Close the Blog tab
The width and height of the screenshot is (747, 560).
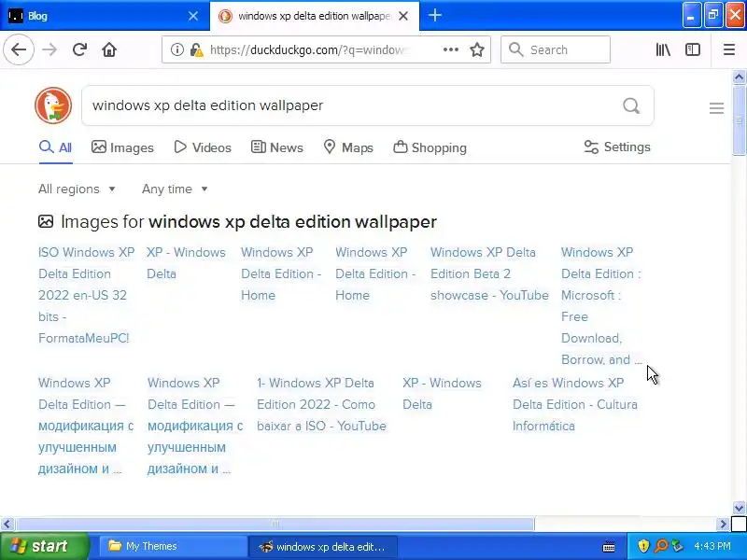193,16
